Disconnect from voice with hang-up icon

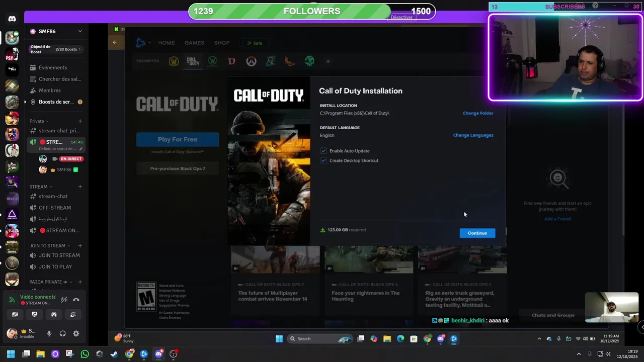click(x=76, y=300)
